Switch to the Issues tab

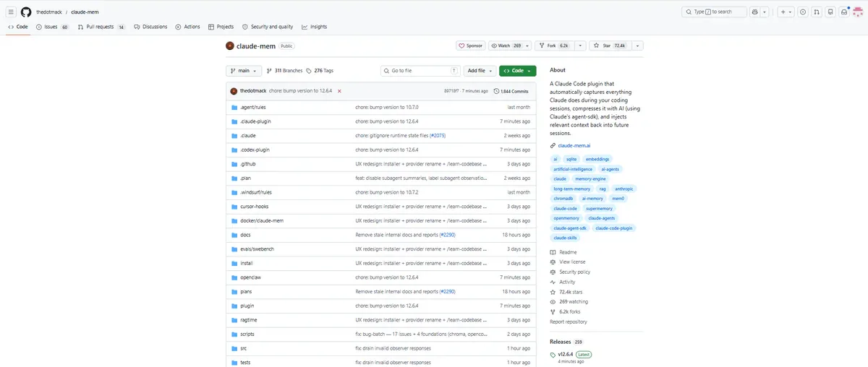(x=52, y=27)
